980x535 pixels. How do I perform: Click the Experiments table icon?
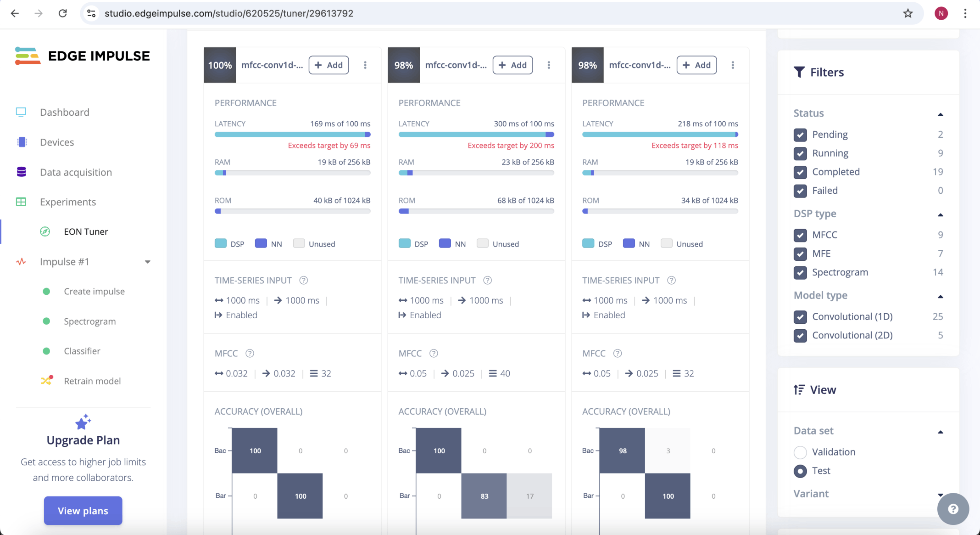pos(21,202)
